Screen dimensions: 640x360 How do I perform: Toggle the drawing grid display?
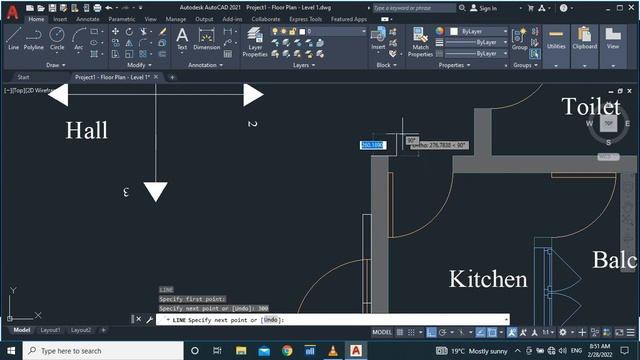click(x=400, y=332)
